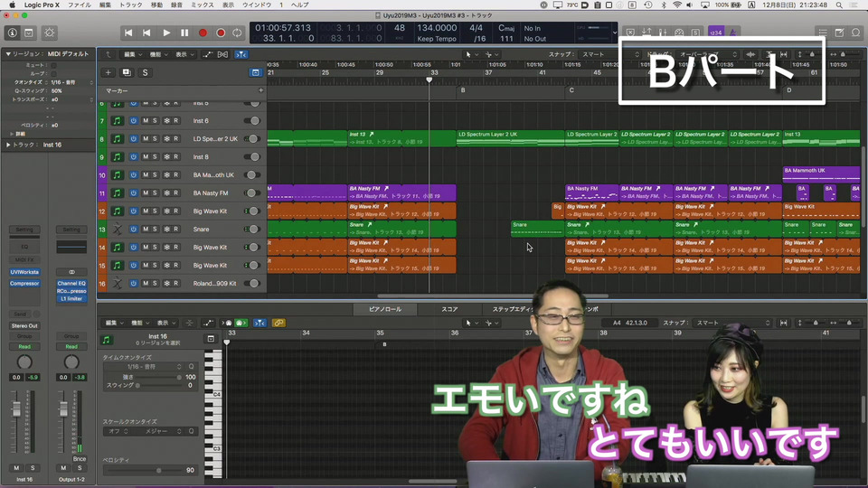This screenshot has height=488, width=868.
Task: Click Duplicate Track button
Action: pos(127,72)
